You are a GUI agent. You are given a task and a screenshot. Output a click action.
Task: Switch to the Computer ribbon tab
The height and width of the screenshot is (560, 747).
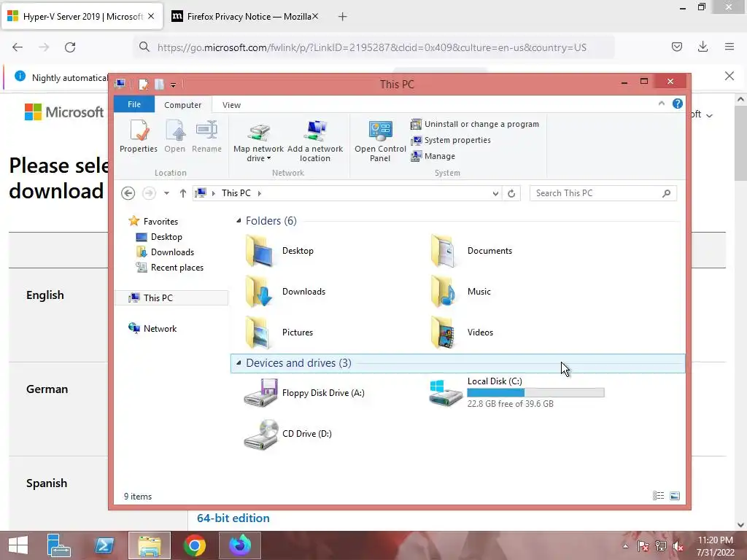coord(182,105)
